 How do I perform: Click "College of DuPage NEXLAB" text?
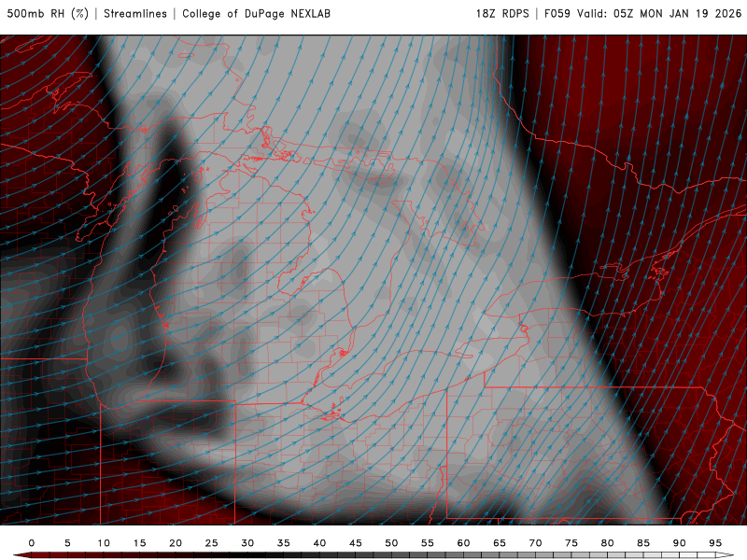click(x=256, y=14)
